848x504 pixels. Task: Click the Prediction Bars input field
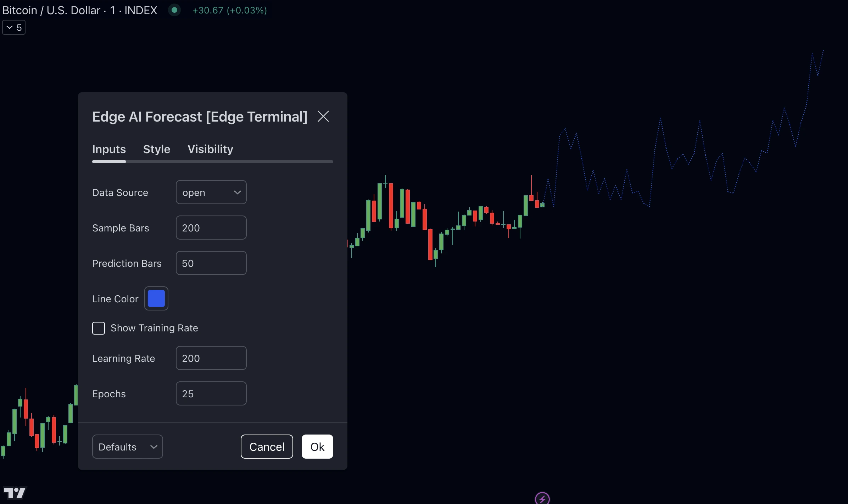tap(211, 263)
